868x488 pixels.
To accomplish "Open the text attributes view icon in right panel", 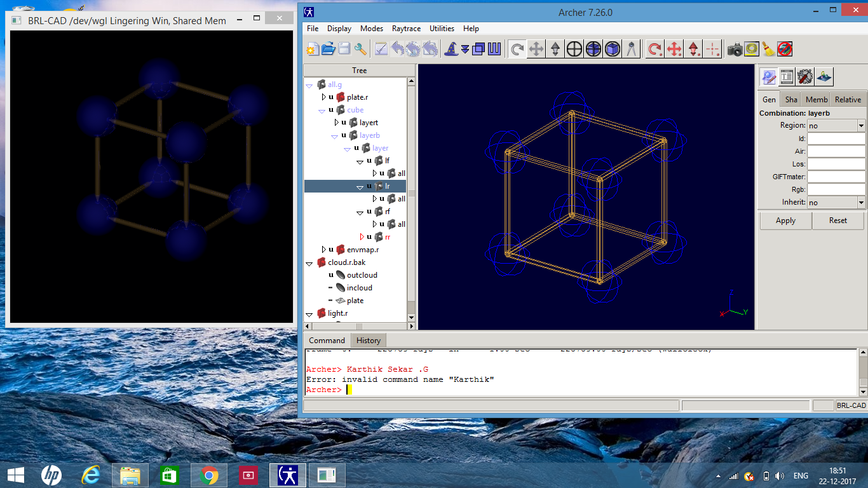I will pyautogui.click(x=787, y=77).
